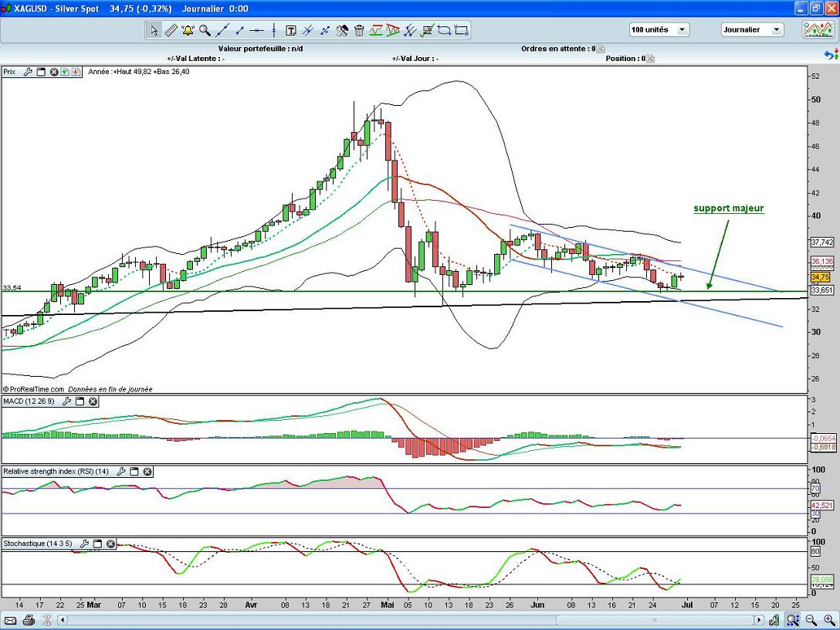Click the scrollbar right arrow
Viewport: 840px width, 630px height.
[760, 620]
